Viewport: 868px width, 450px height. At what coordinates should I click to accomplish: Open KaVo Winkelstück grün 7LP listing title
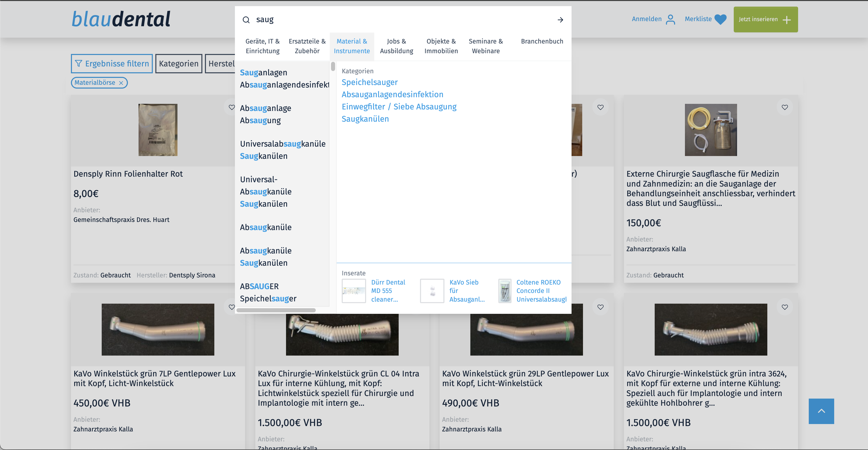click(x=154, y=378)
